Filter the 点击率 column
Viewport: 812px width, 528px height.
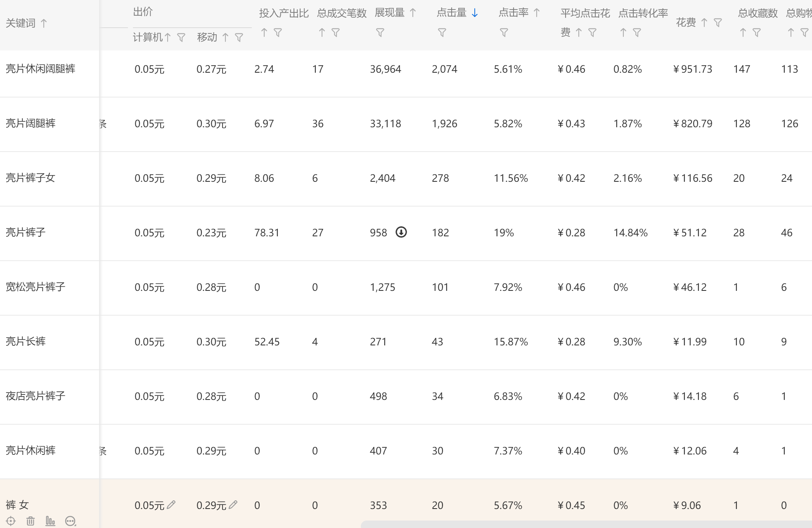[504, 32]
